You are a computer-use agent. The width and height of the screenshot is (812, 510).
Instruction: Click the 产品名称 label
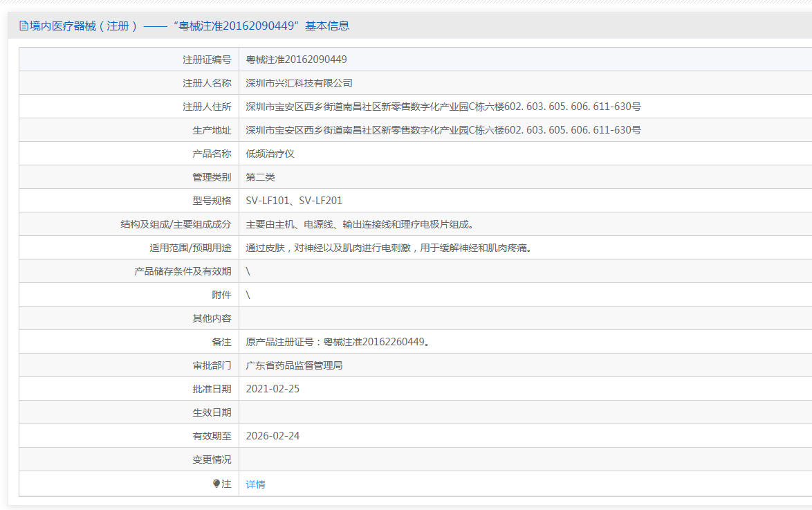click(x=212, y=154)
